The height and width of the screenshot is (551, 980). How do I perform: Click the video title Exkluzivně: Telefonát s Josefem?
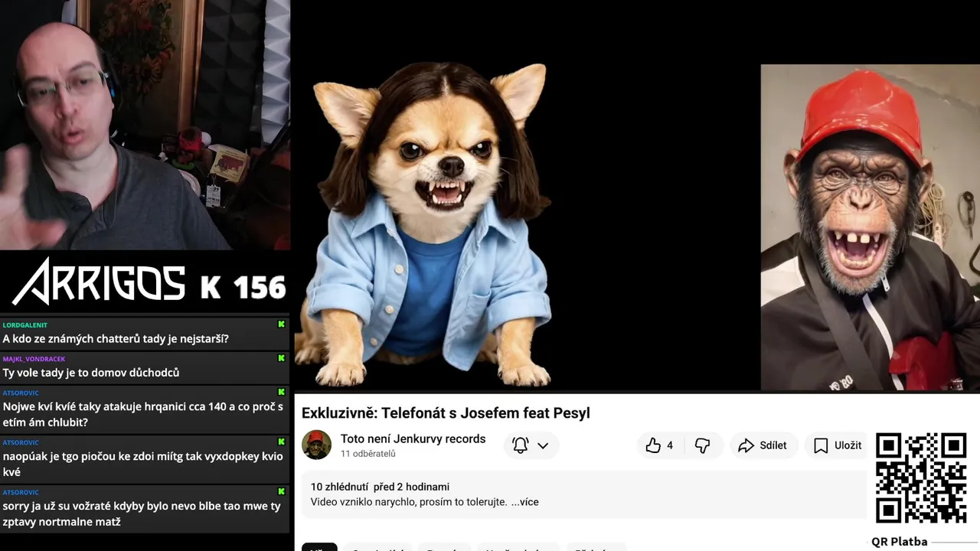pyautogui.click(x=446, y=413)
